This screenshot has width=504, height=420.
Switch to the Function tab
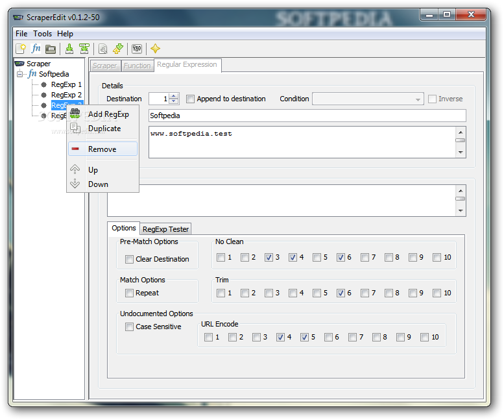coord(138,66)
